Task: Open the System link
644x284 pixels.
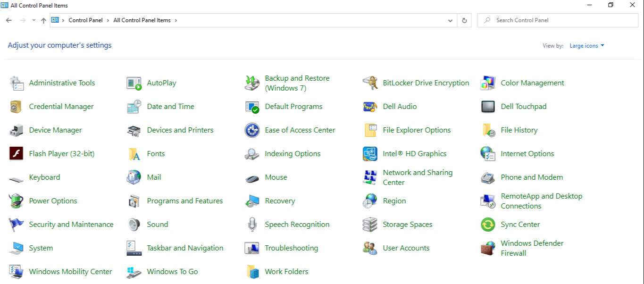Action: click(x=41, y=248)
